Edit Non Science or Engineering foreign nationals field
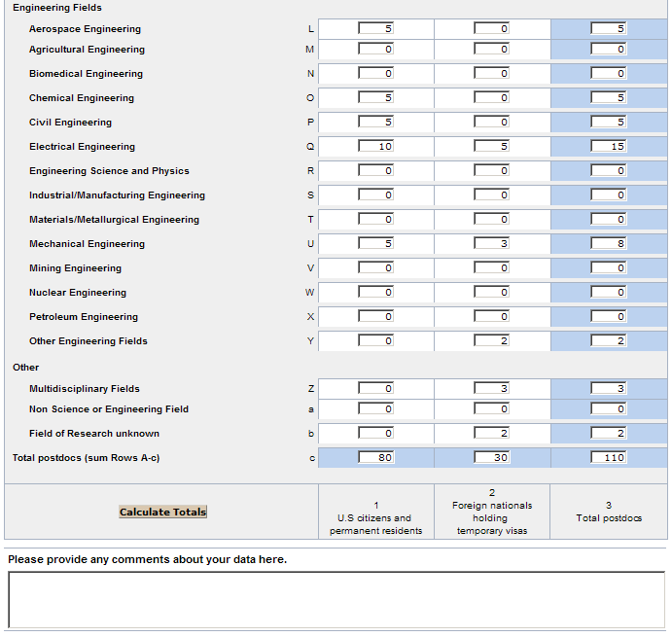Screen dimensions: 672x637 click(491, 409)
